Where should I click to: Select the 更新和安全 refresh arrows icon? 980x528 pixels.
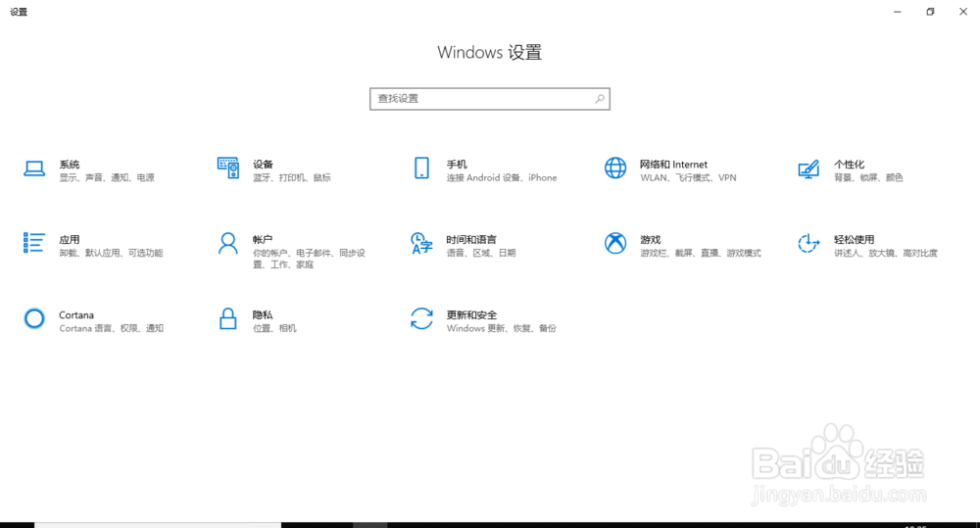421,318
